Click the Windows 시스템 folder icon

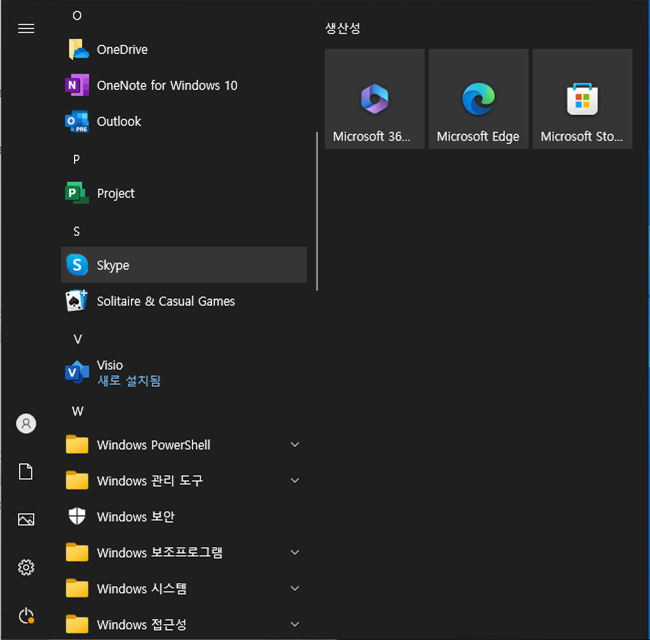77,588
